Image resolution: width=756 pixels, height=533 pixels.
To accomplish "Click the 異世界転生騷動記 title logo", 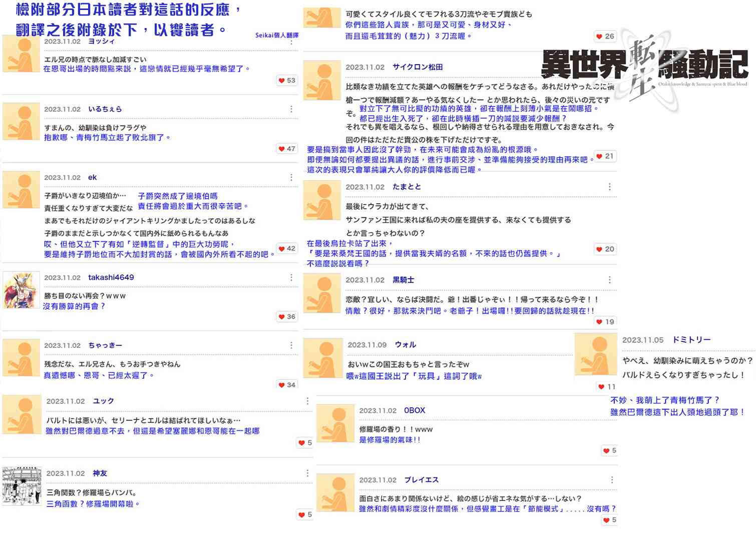I will (x=644, y=66).
